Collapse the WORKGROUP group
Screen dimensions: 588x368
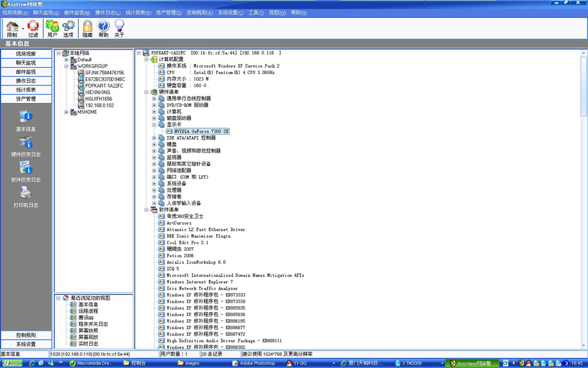pos(66,66)
